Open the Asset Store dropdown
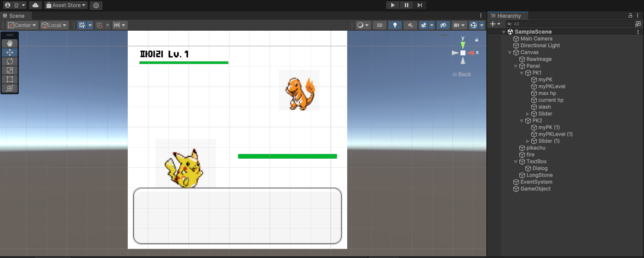The image size is (644, 258). tap(66, 5)
